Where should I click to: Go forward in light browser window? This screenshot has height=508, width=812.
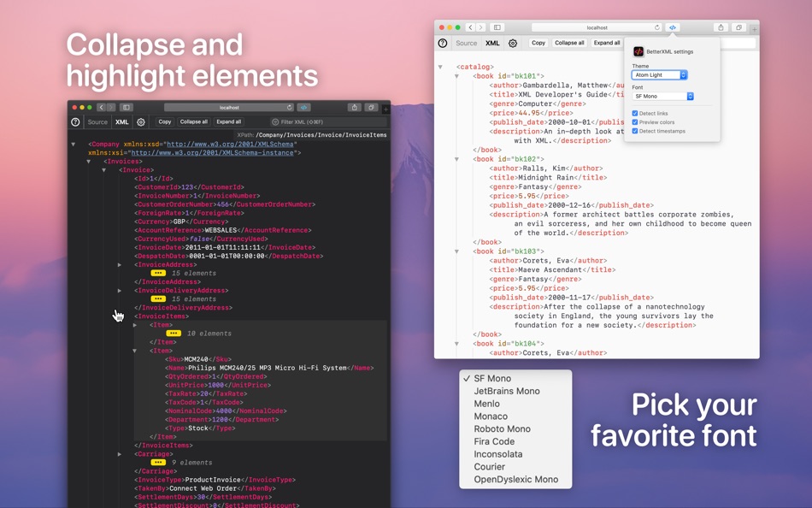tap(480, 27)
